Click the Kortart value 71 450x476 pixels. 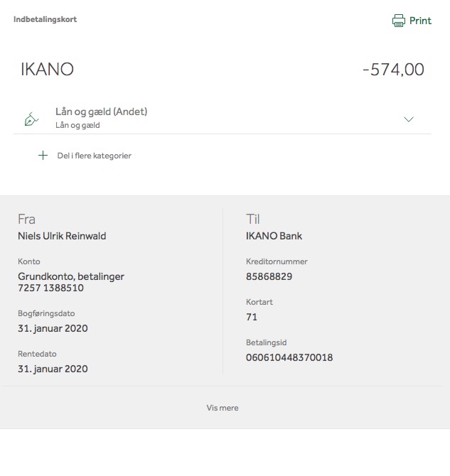(252, 317)
